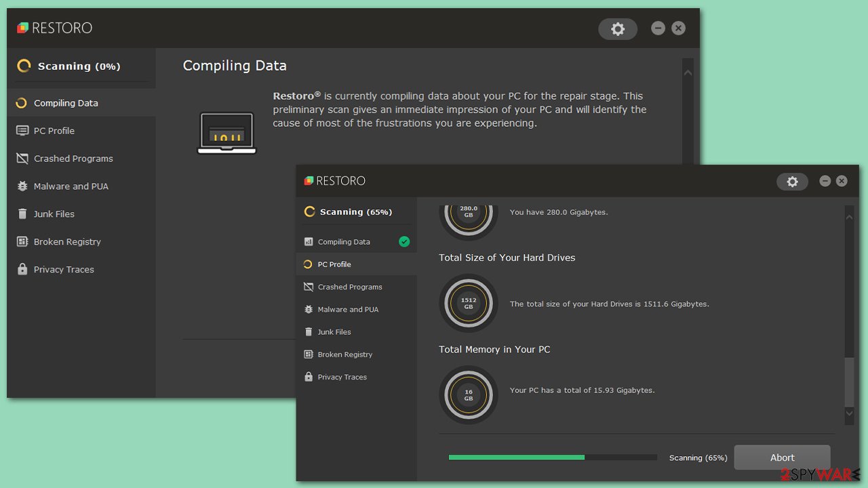Open settings gear in front Restoro window
The width and height of the screenshot is (868, 488).
tap(792, 181)
